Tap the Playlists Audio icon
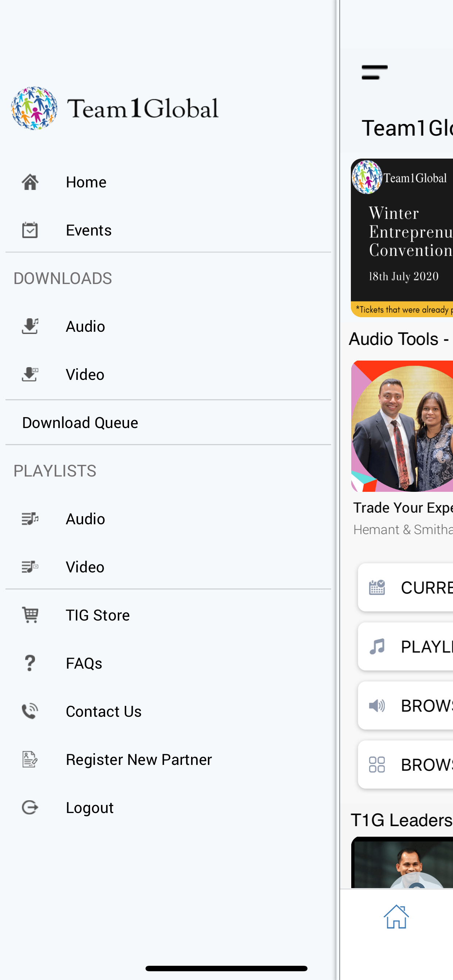The image size is (453, 980). pyautogui.click(x=30, y=518)
